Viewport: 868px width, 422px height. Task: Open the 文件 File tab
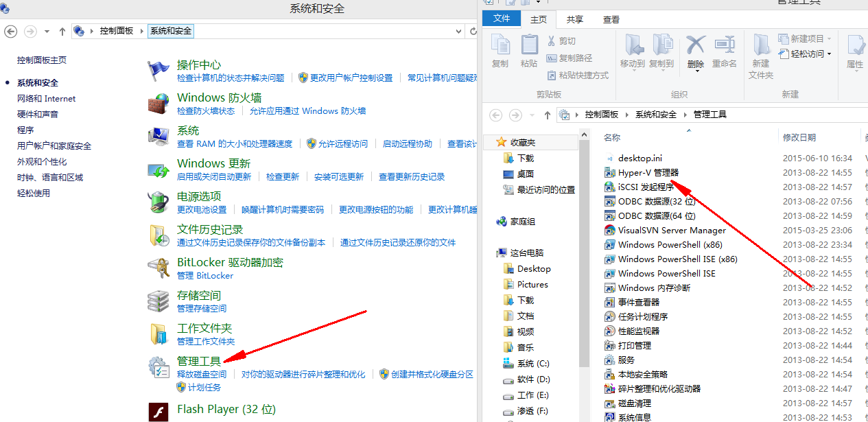click(x=502, y=19)
